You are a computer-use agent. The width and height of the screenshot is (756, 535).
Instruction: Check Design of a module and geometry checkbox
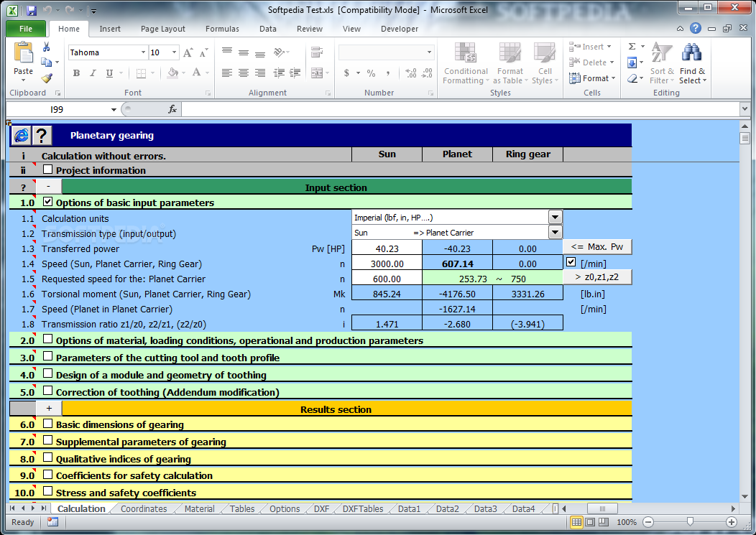pos(47,373)
